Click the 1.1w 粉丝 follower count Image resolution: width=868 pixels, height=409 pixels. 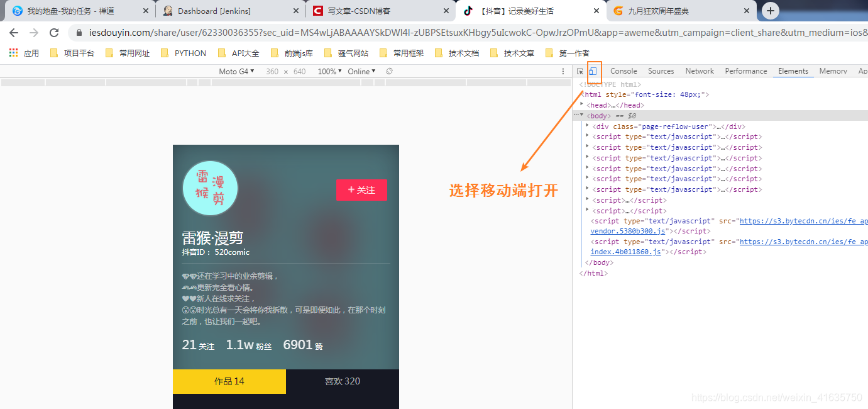tap(249, 345)
